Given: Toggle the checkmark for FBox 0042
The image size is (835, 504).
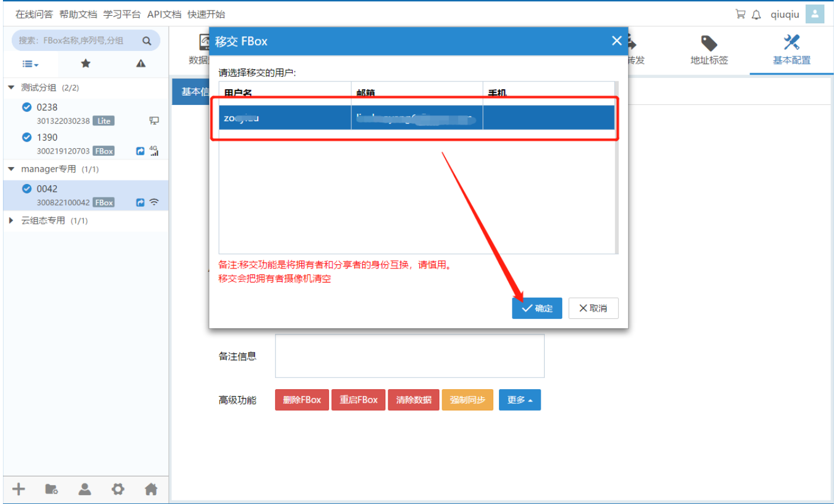Looking at the screenshot, I should click(26, 189).
